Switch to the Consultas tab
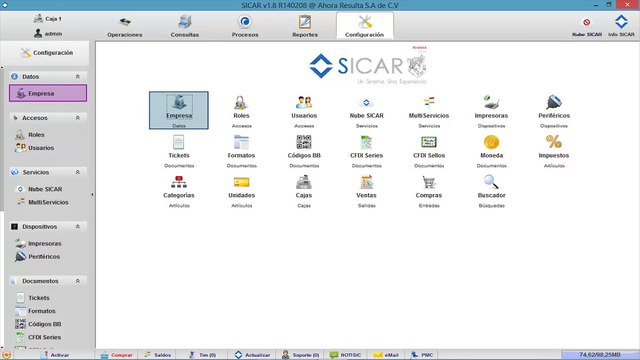This screenshot has height=360, width=640. (x=184, y=26)
